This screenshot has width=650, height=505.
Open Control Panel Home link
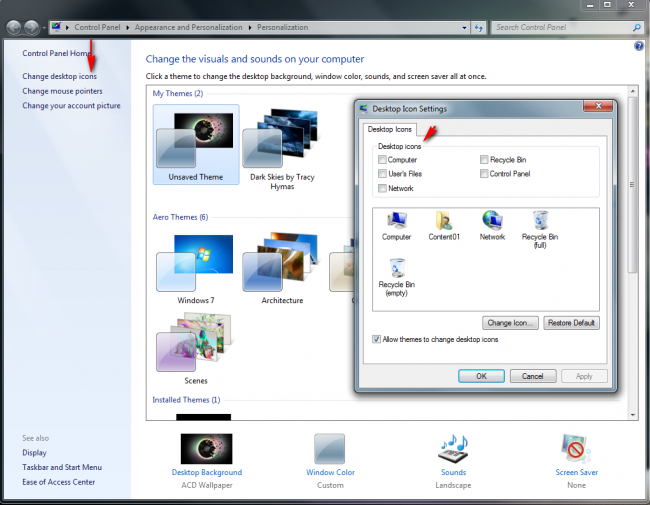[56, 53]
